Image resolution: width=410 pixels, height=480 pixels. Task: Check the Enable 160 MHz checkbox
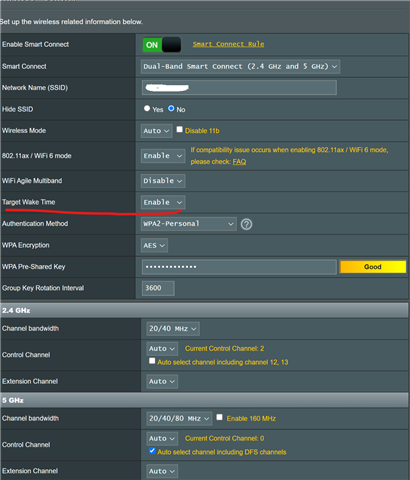(219, 417)
